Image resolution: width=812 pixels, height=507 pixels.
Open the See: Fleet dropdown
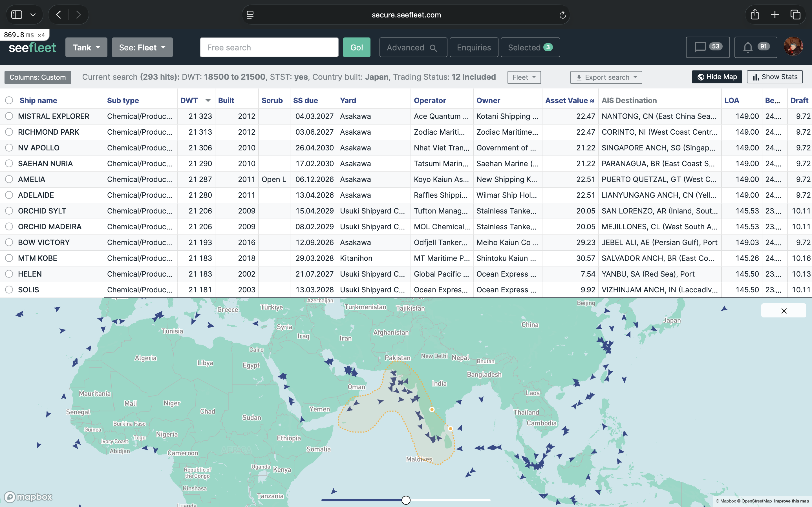142,47
